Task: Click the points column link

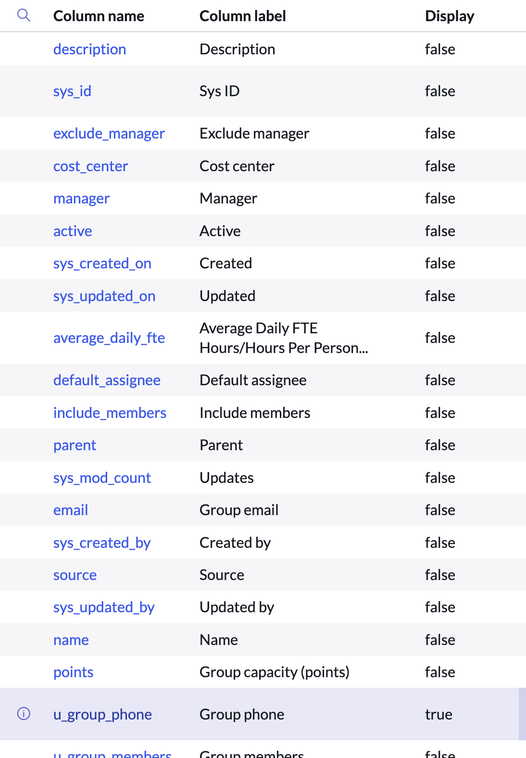Action: click(x=73, y=672)
